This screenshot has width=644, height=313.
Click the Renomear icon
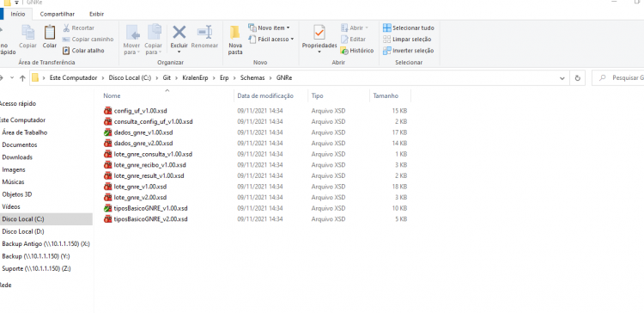(x=204, y=32)
